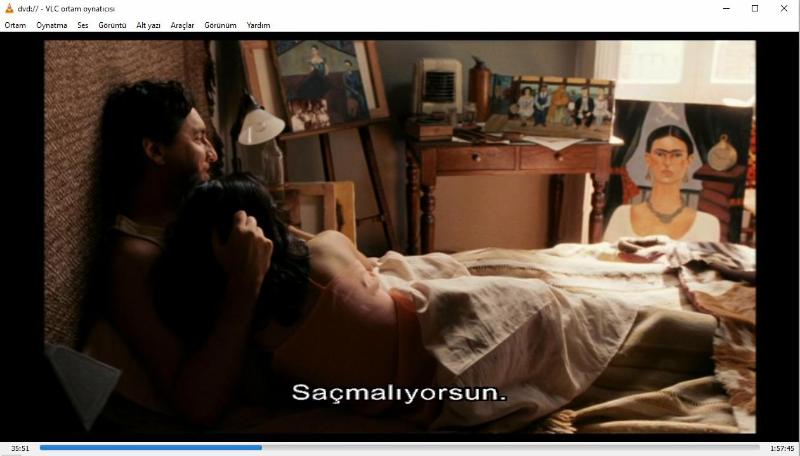The height and width of the screenshot is (456, 800).
Task: Open the Oynatma menu
Action: 52,25
